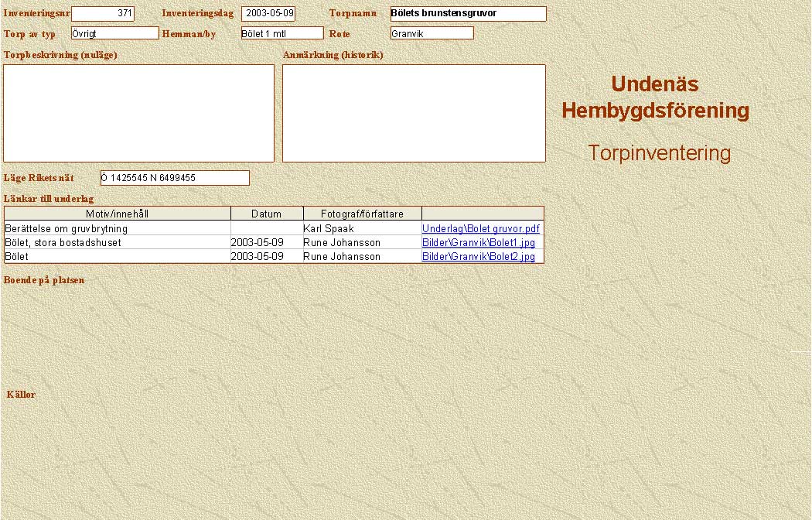Viewport: 812px width, 520px height.
Task: Click the Inventeringsdag field with 2003-05-09
Action: pos(268,14)
